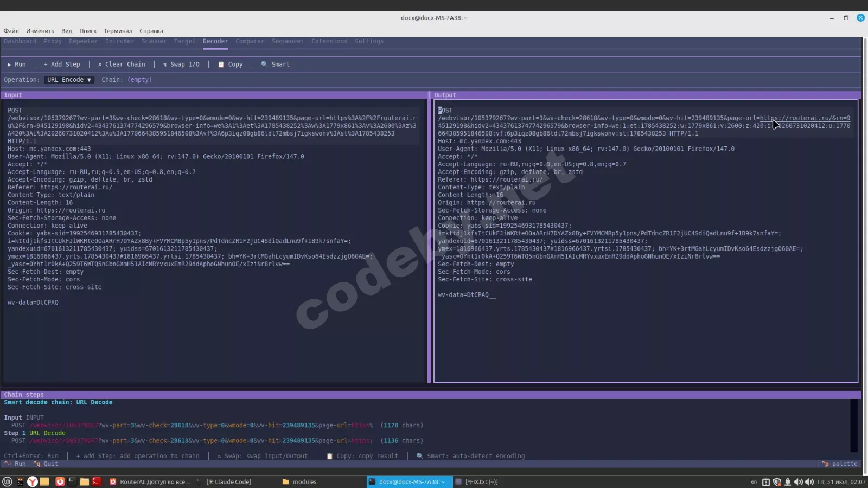
Task: Open Yandex Browser from taskbar launcher
Action: [x=33, y=481]
